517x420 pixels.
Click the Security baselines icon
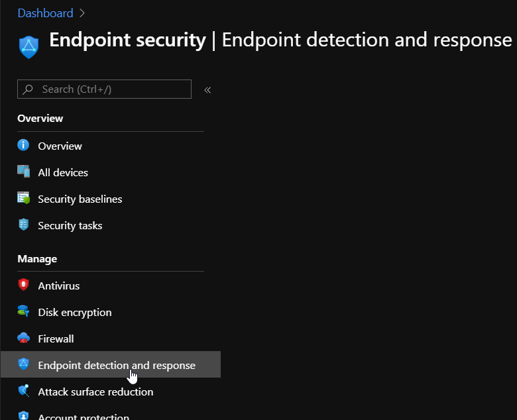click(24, 198)
